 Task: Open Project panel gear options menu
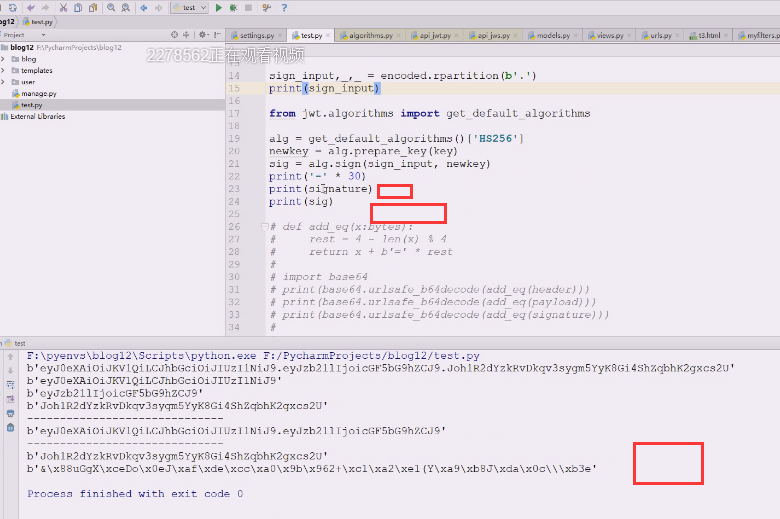(203, 35)
